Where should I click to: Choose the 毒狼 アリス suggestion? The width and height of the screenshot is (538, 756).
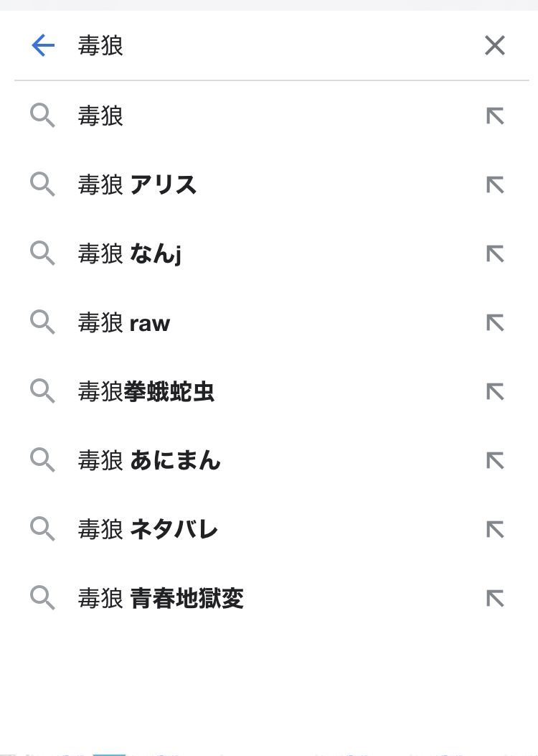point(137,185)
